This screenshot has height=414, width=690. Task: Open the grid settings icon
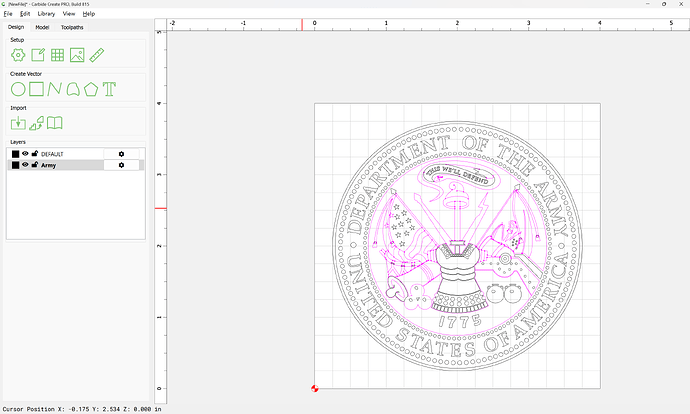(57, 55)
